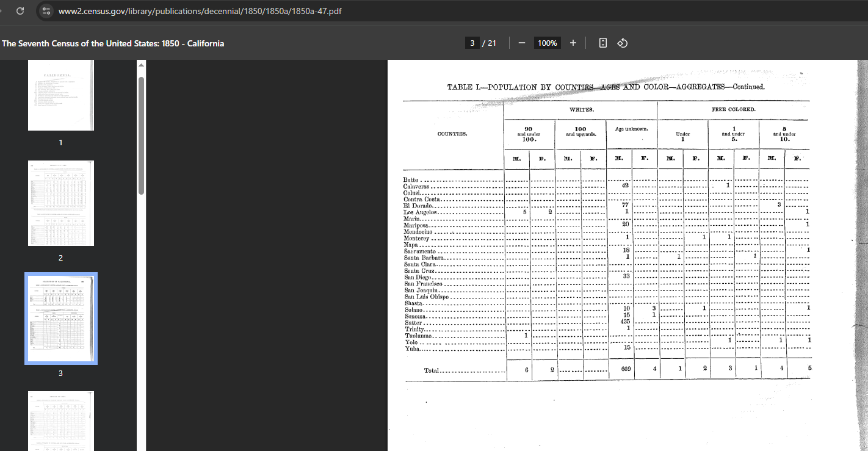
Task: Zoom out with the minus button
Action: 522,43
